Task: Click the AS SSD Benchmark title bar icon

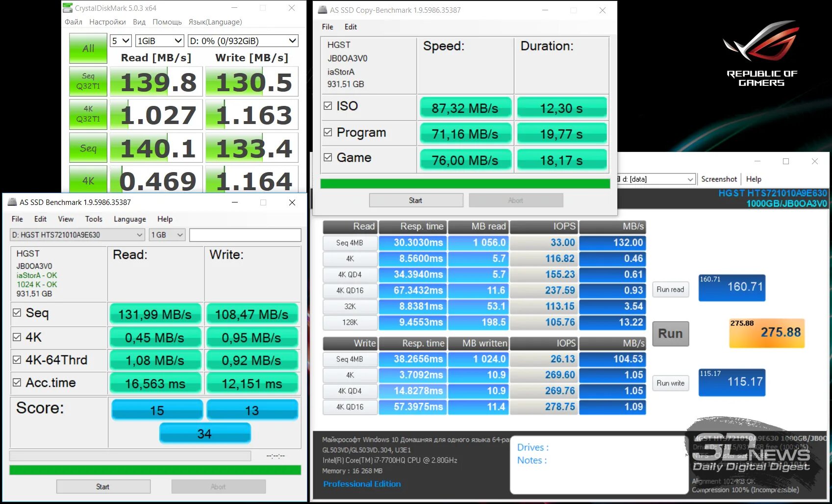Action: click(x=12, y=202)
